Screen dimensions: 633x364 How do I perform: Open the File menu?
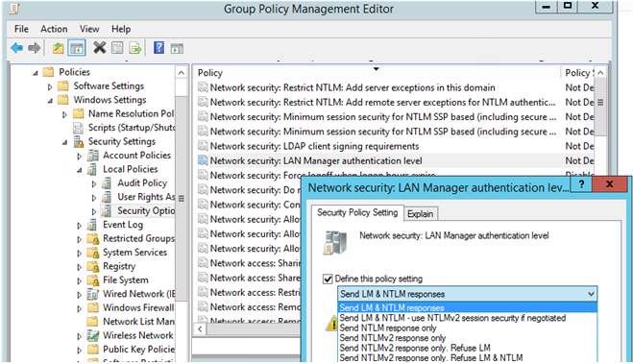point(21,29)
